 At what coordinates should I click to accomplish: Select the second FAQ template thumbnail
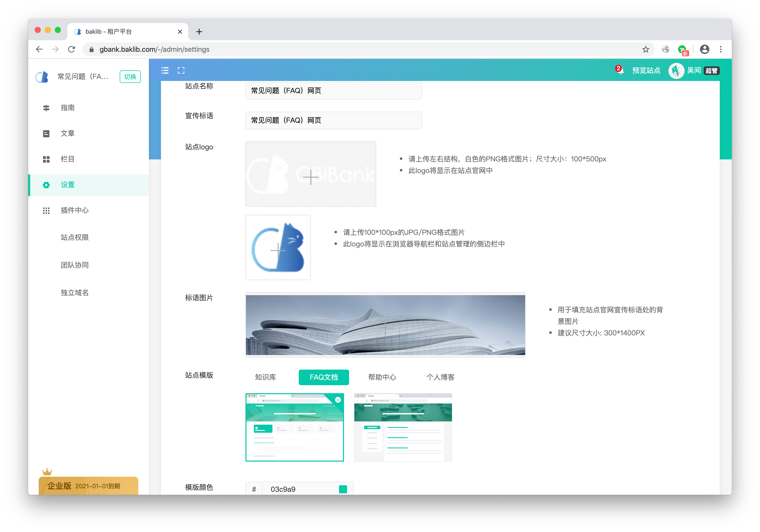click(403, 427)
